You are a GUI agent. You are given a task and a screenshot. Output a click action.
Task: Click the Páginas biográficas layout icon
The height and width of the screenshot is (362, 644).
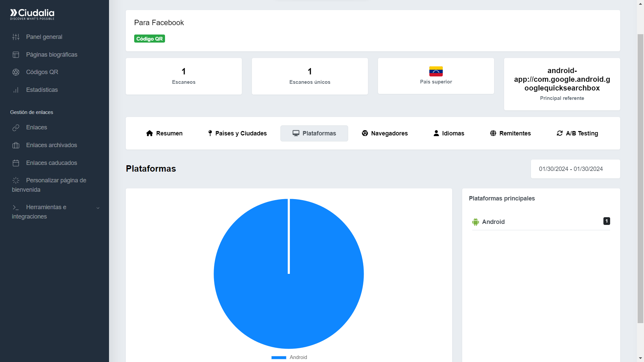(x=16, y=55)
